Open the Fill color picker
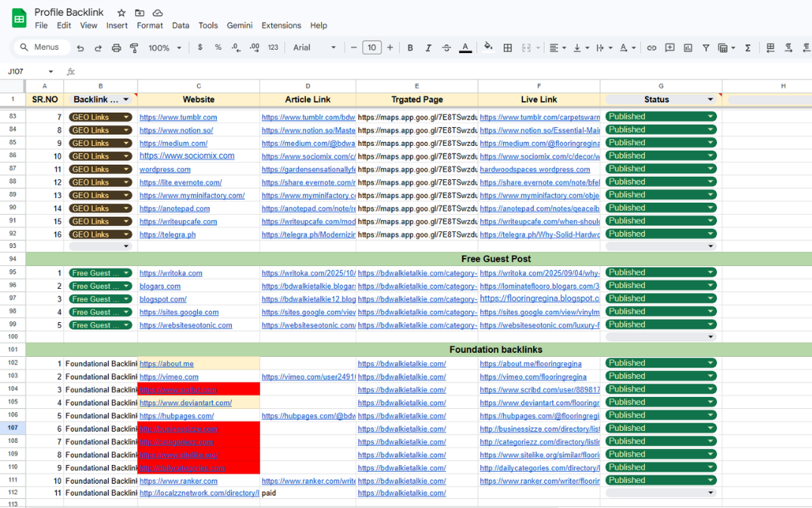Screen dimensions: 812x508 click(x=489, y=48)
